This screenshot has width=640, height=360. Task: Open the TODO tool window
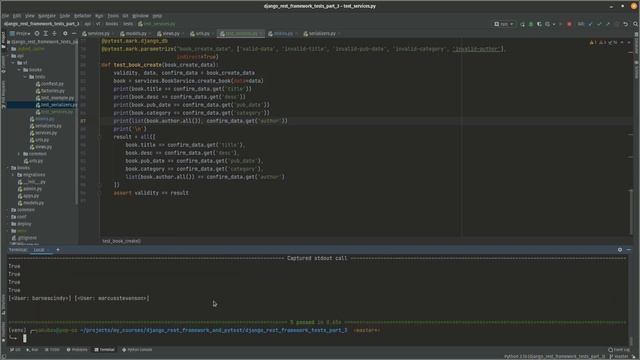click(x=52, y=350)
